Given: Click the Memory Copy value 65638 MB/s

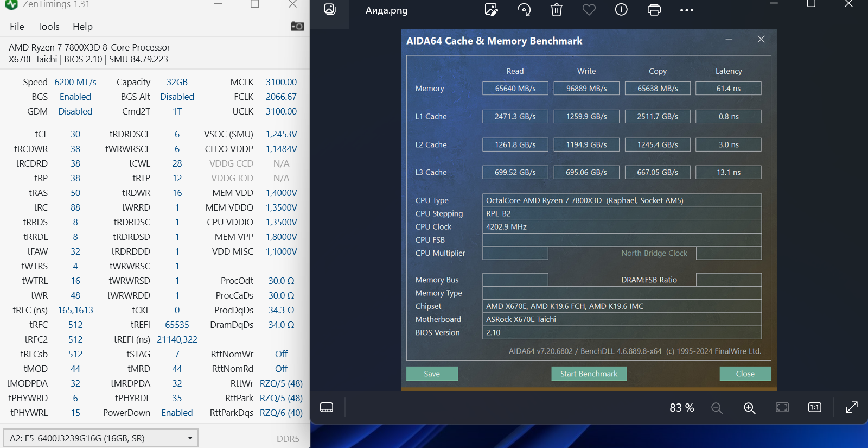Looking at the screenshot, I should [658, 89].
